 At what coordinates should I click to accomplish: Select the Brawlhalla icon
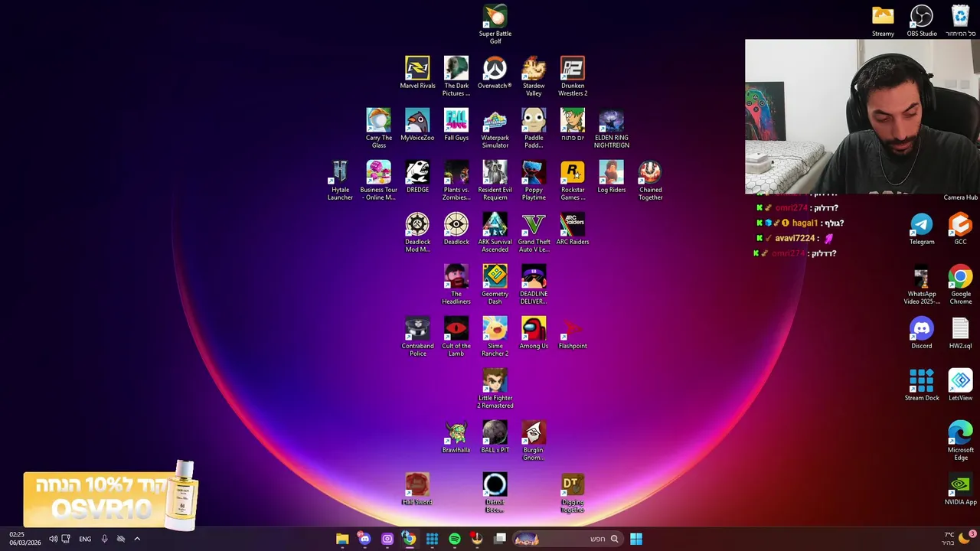pos(456,437)
